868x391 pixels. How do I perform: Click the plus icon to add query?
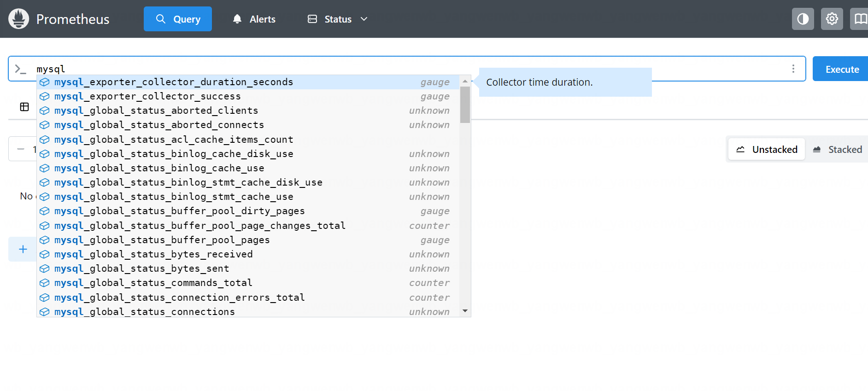(x=23, y=249)
